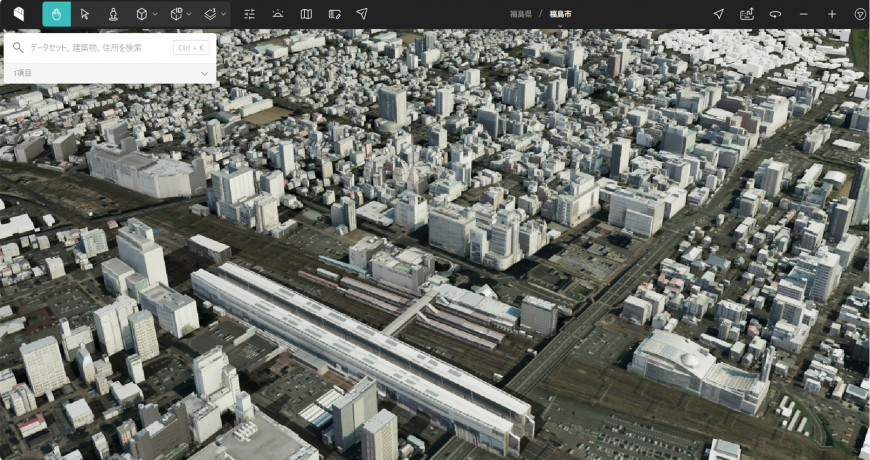
Task: Click the paper plane icon in left toolbar
Action: 362,14
